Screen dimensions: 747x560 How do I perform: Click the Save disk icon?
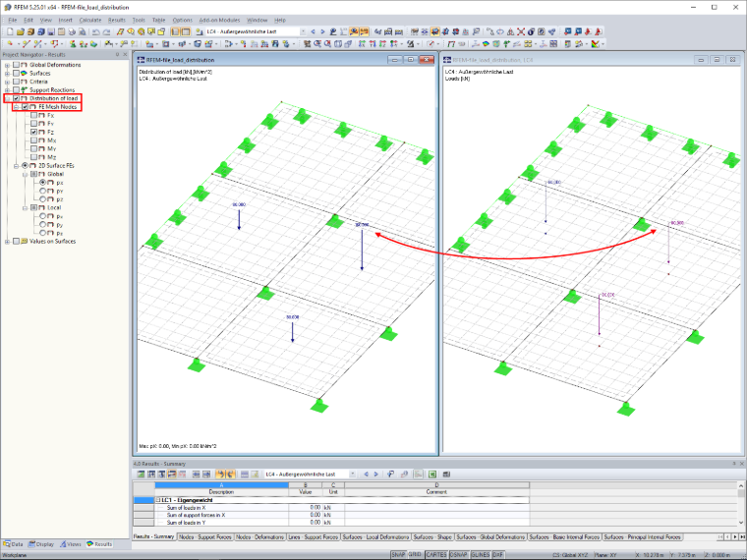51,31
